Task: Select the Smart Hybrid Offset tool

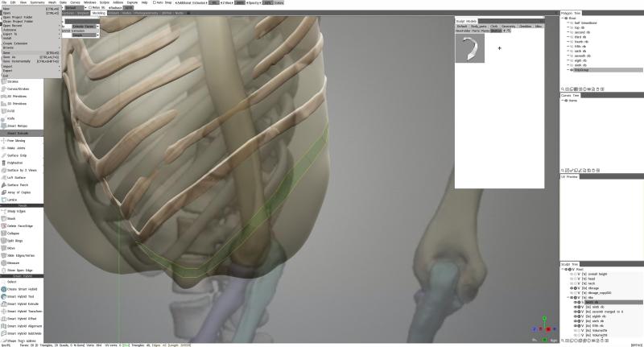Action: pos(22,319)
